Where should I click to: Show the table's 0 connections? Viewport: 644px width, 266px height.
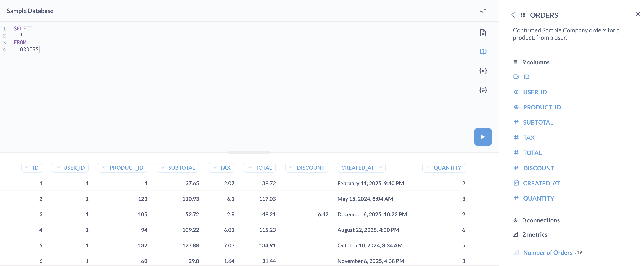(x=541, y=220)
